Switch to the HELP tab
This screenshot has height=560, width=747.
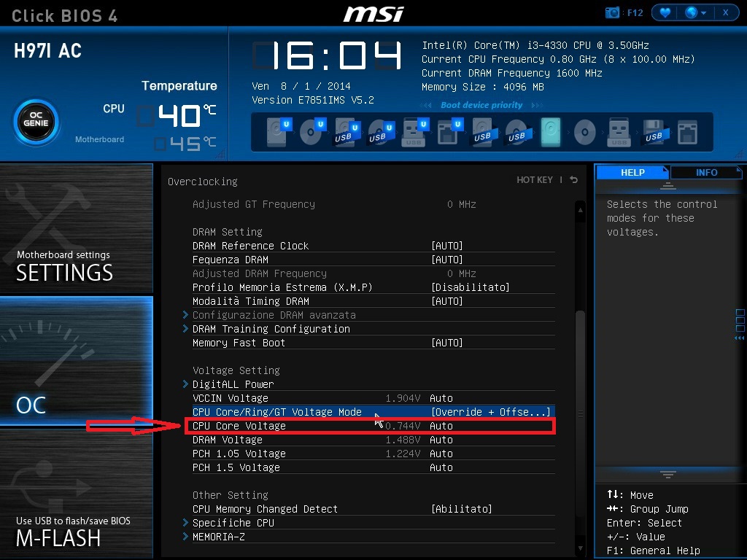click(632, 172)
